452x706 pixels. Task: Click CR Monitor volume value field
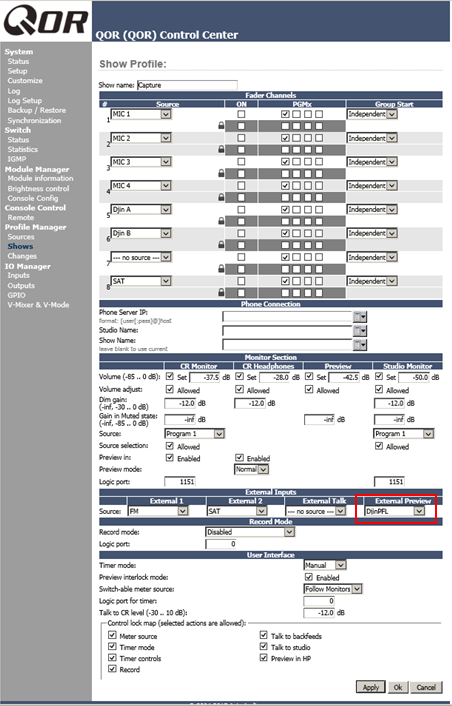click(x=205, y=377)
